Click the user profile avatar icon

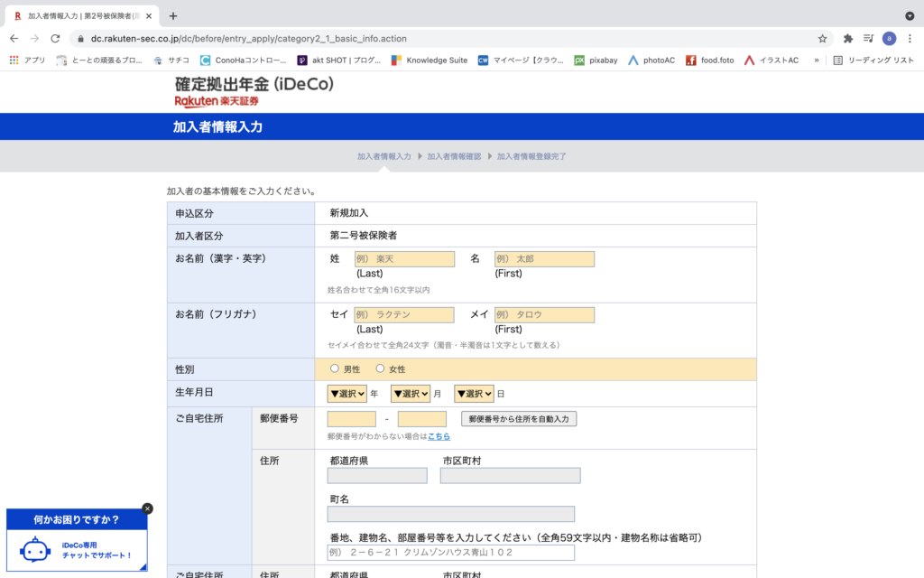tap(889, 39)
